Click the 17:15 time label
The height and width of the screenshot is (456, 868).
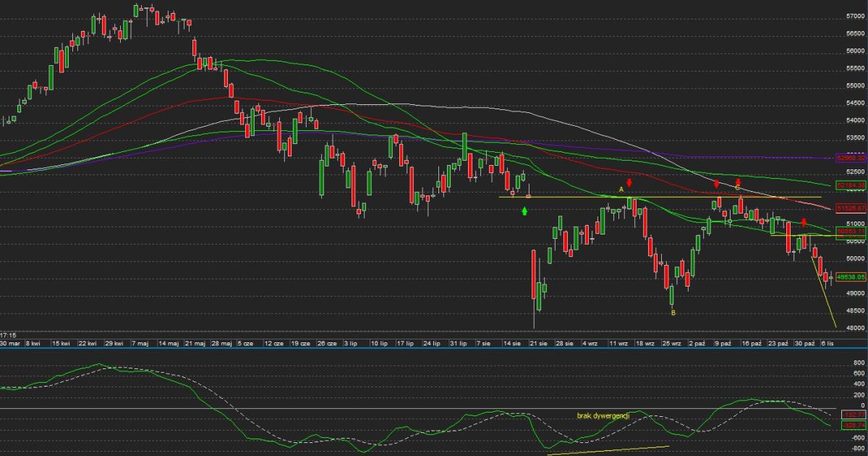pyautogui.click(x=9, y=335)
